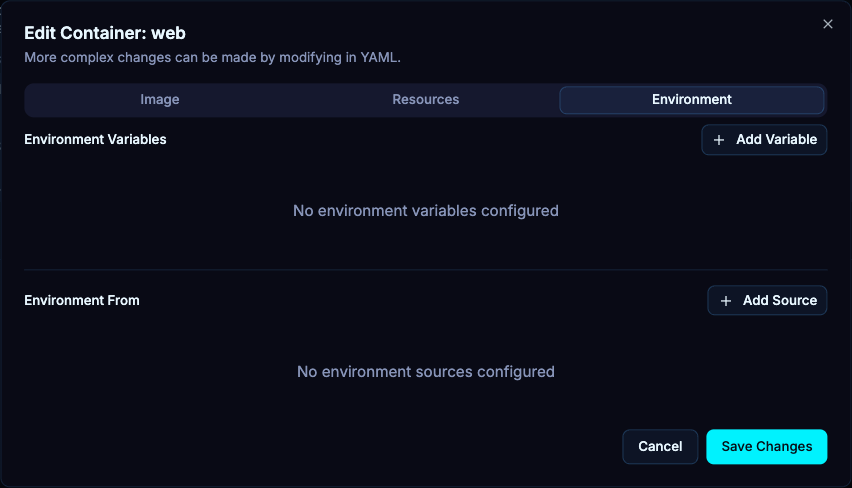Click the Environment From heading

[82, 301]
